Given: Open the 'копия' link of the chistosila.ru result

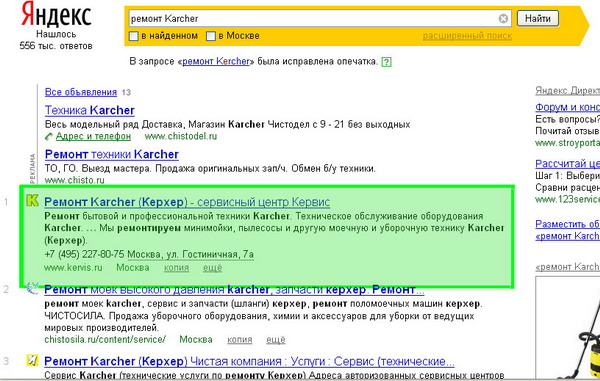Looking at the screenshot, I should pyautogui.click(x=240, y=340).
